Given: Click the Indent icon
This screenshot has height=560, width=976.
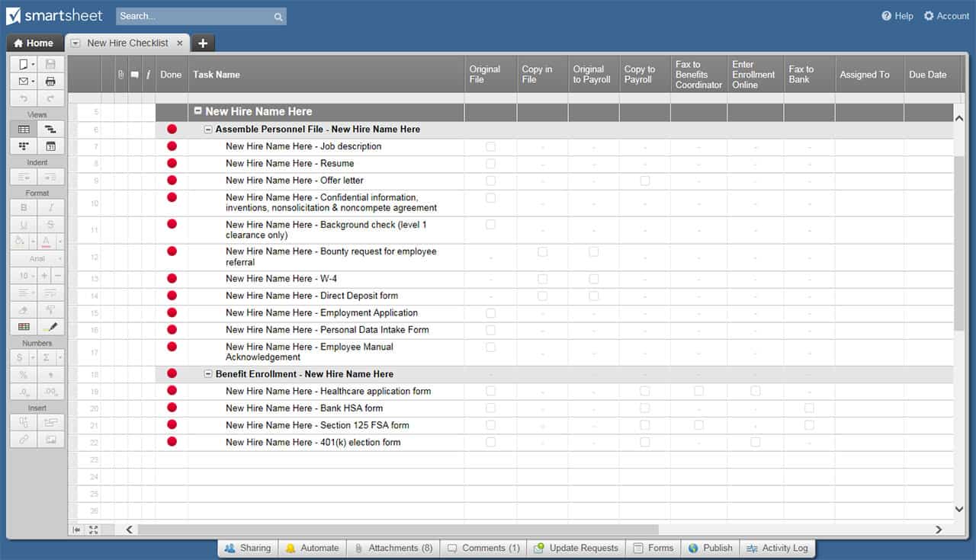Looking at the screenshot, I should click(x=50, y=177).
